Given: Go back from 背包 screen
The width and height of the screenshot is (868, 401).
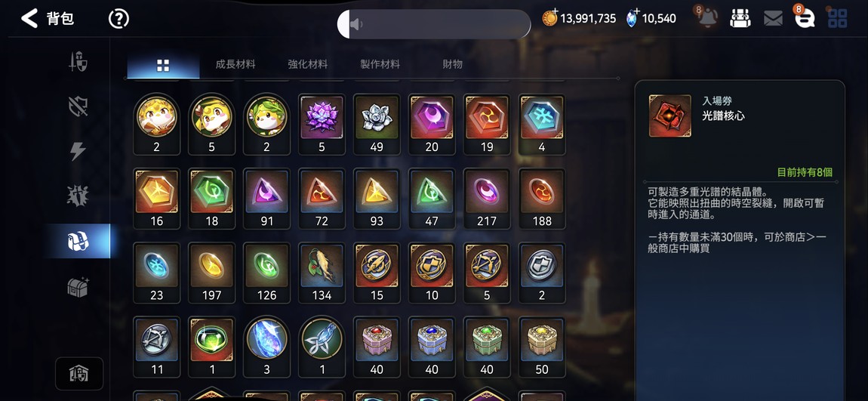Looking at the screenshot, I should click(x=29, y=19).
